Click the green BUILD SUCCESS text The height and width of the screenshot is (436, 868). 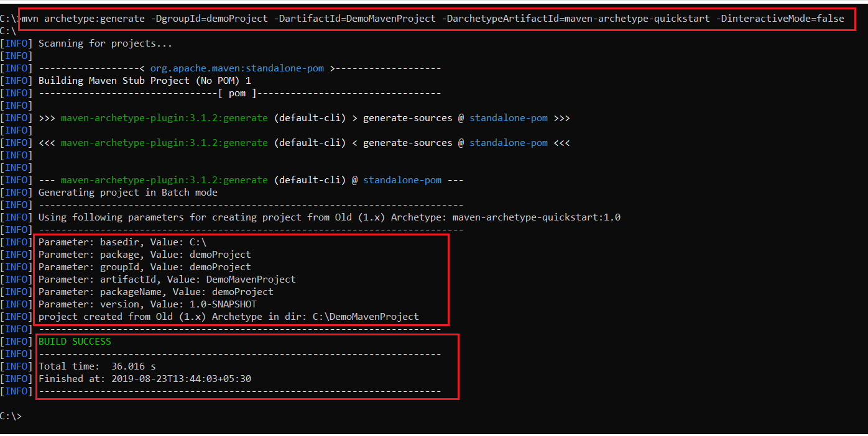75,342
